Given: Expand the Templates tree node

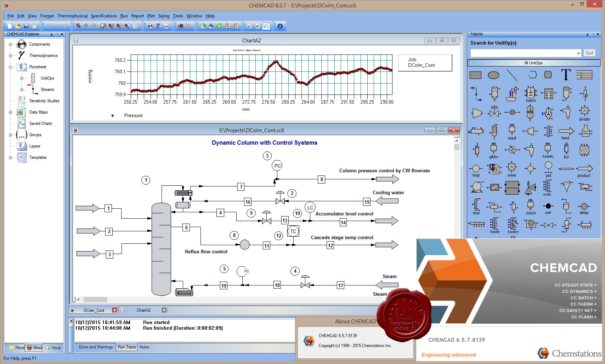Looking at the screenshot, I should 10,158.
